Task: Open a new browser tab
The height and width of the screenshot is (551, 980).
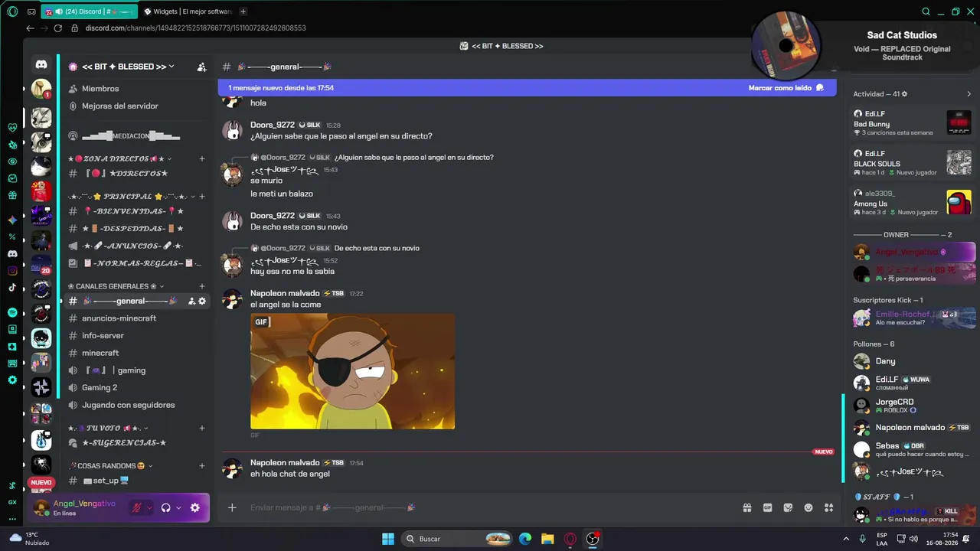Action: (243, 11)
